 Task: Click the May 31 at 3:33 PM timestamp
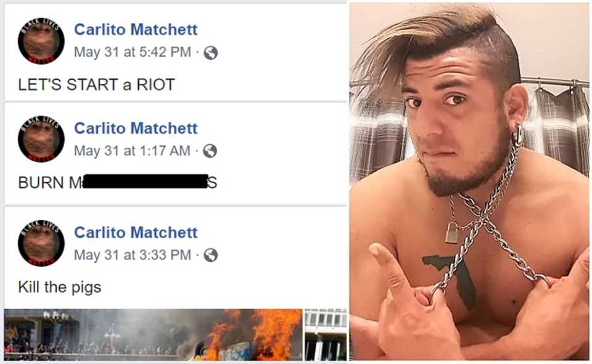click(x=133, y=255)
